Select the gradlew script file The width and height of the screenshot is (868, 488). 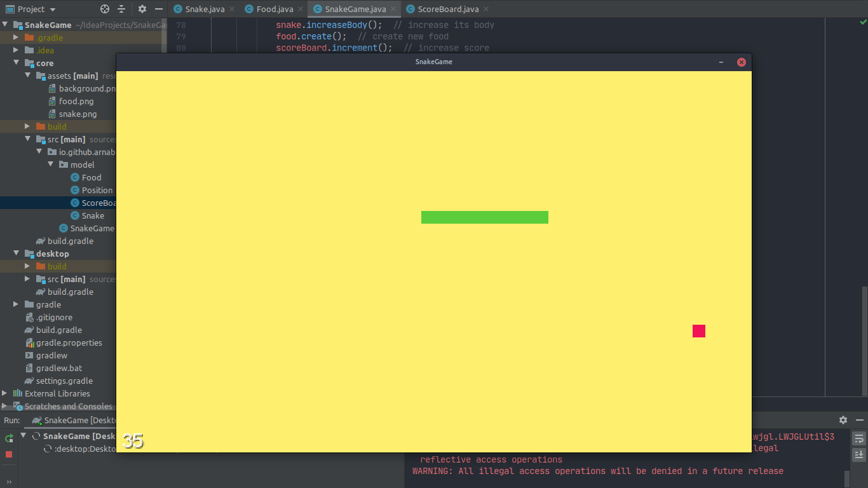click(x=46, y=355)
